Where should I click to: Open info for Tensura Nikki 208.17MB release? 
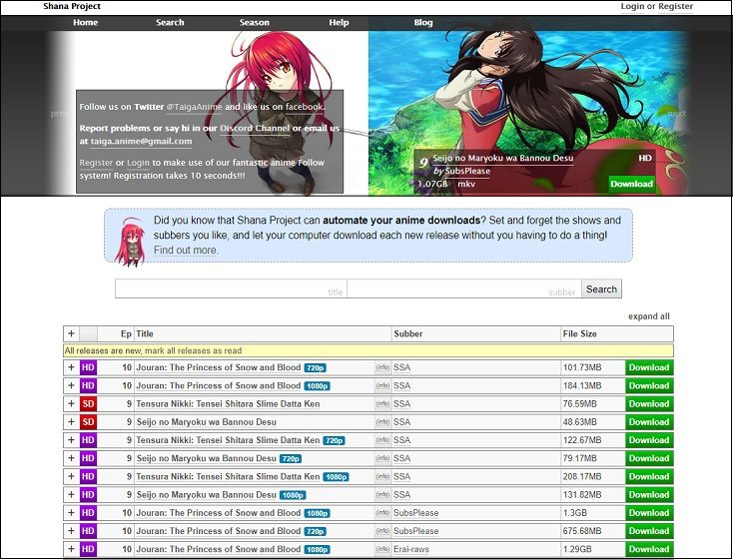382,476
